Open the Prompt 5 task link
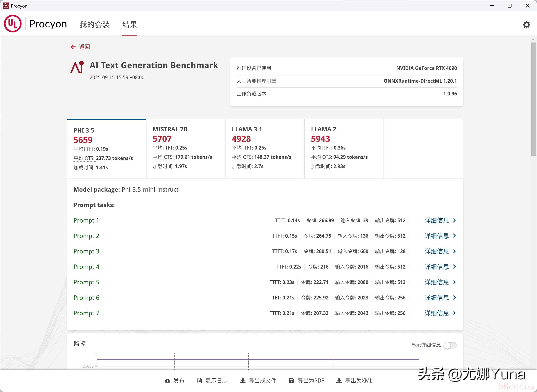This screenshot has width=537, height=392. tap(86, 282)
